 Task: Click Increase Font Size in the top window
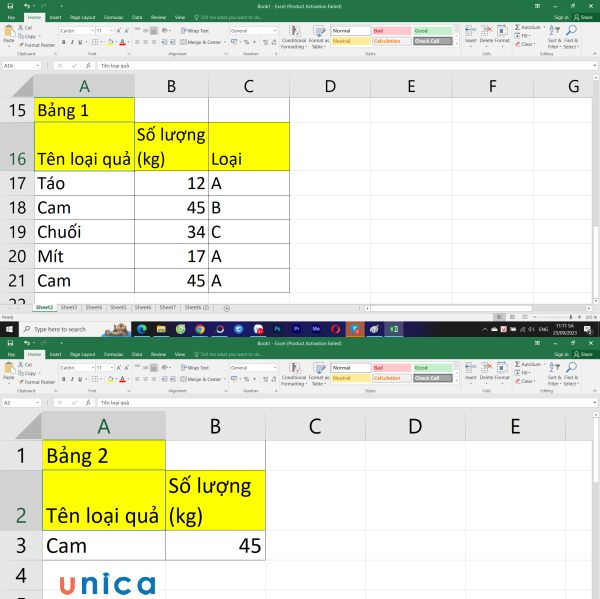(x=119, y=31)
